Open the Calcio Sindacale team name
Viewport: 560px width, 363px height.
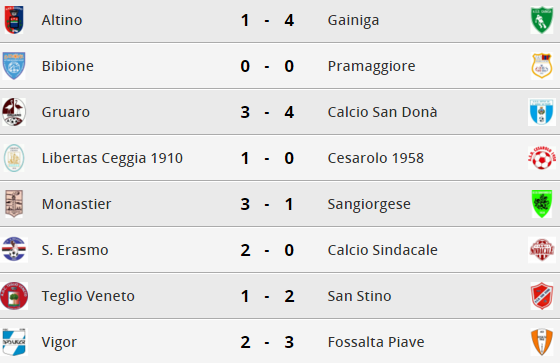coord(382,250)
